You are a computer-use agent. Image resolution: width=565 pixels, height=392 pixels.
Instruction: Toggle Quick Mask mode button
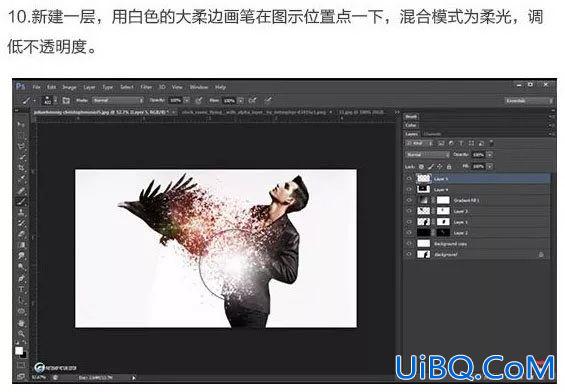click(21, 365)
